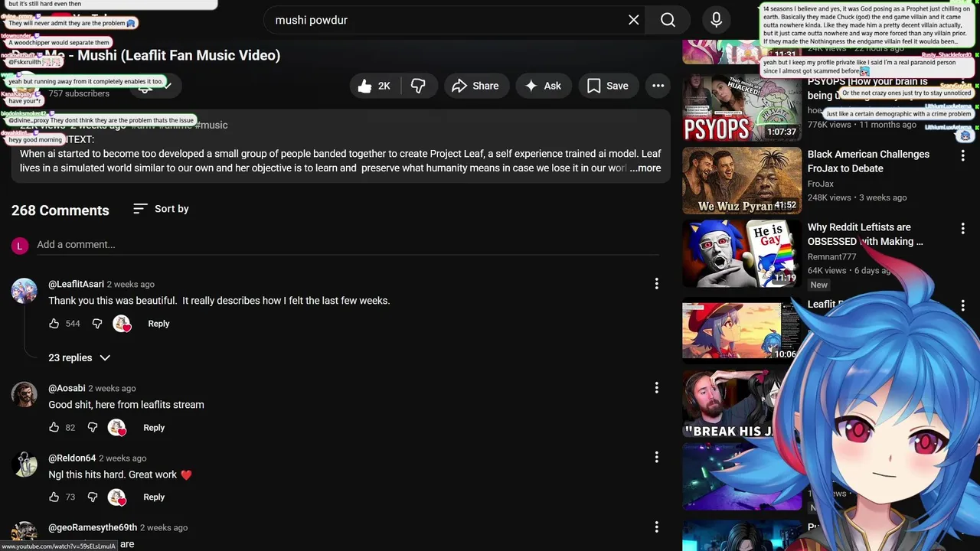The height and width of the screenshot is (551, 980).
Task: Click the @LeaflitAsari profile avatar
Action: tap(24, 291)
